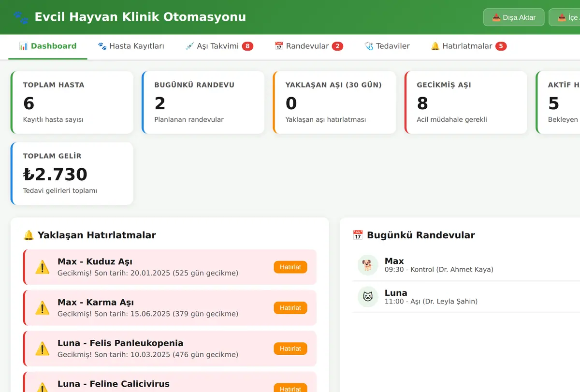Click the chart icon on Dashboard tab
This screenshot has width=580, height=392.
pyautogui.click(x=23, y=46)
